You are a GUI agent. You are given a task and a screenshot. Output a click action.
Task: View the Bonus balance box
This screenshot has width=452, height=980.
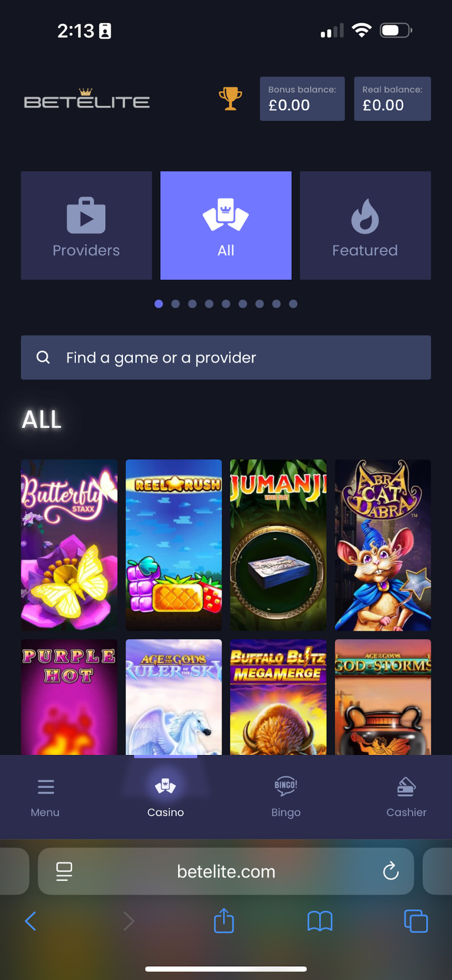(x=302, y=99)
